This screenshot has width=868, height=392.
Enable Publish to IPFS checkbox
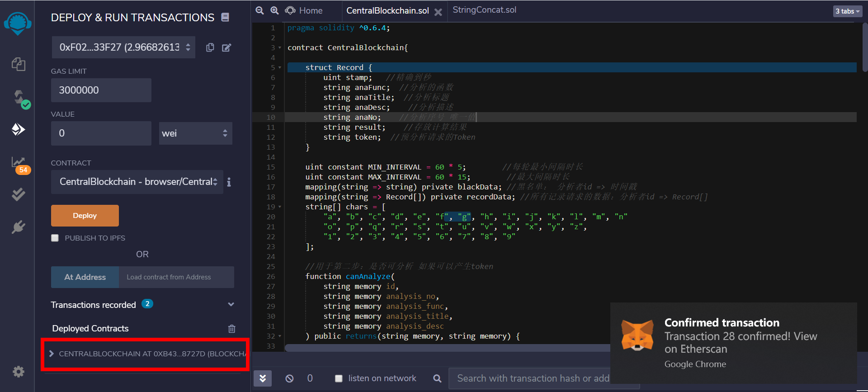55,238
